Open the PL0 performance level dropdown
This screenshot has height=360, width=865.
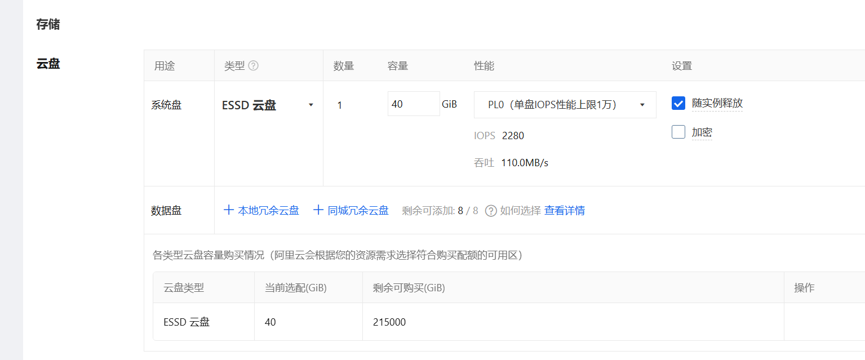click(565, 105)
